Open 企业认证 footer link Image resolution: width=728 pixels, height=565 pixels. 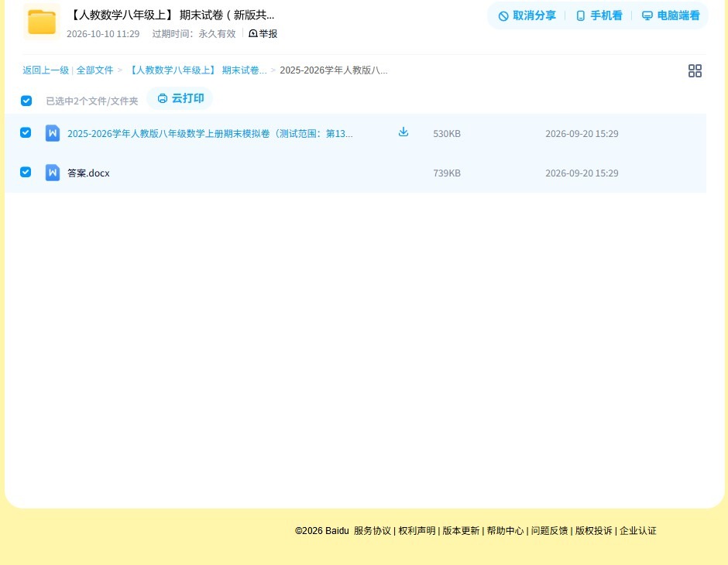pos(638,531)
